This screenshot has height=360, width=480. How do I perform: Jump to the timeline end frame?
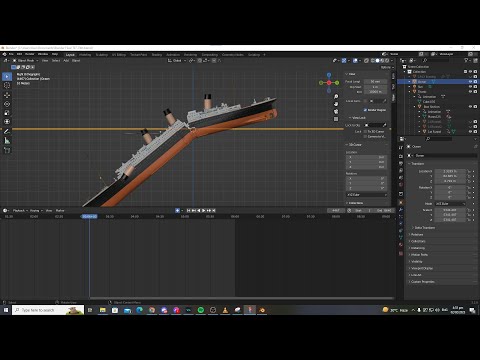point(214,210)
